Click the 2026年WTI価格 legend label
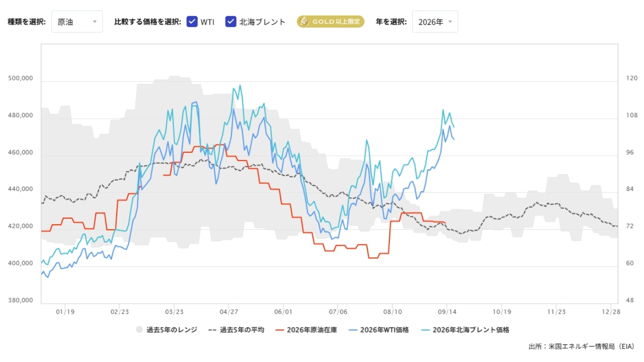 (x=384, y=330)
